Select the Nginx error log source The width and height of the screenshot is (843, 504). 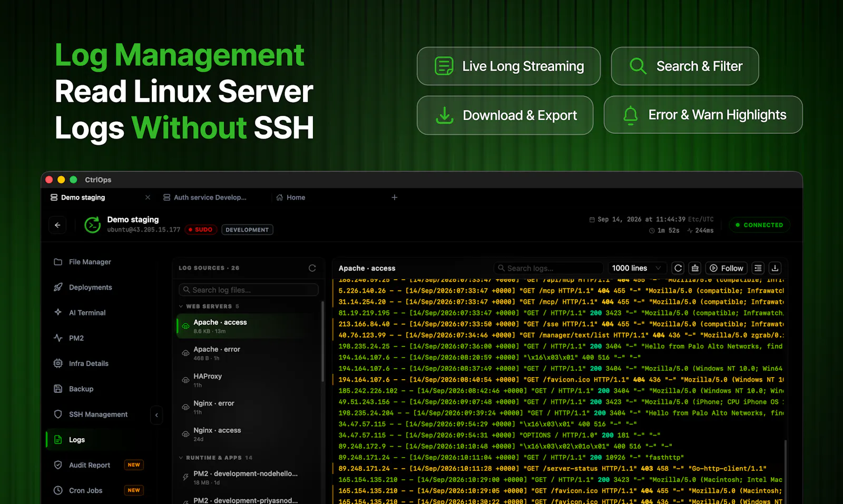click(x=248, y=407)
